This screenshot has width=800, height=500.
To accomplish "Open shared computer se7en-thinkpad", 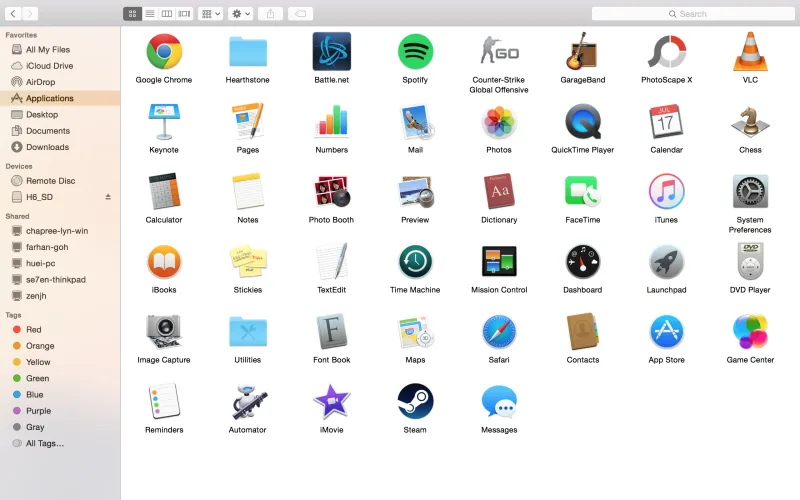I will click(x=60, y=280).
